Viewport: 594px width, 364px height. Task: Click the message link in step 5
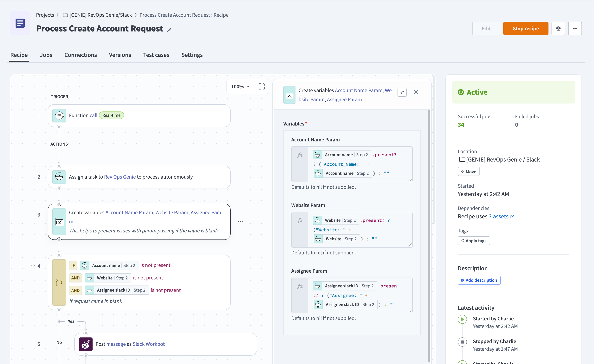click(116, 344)
